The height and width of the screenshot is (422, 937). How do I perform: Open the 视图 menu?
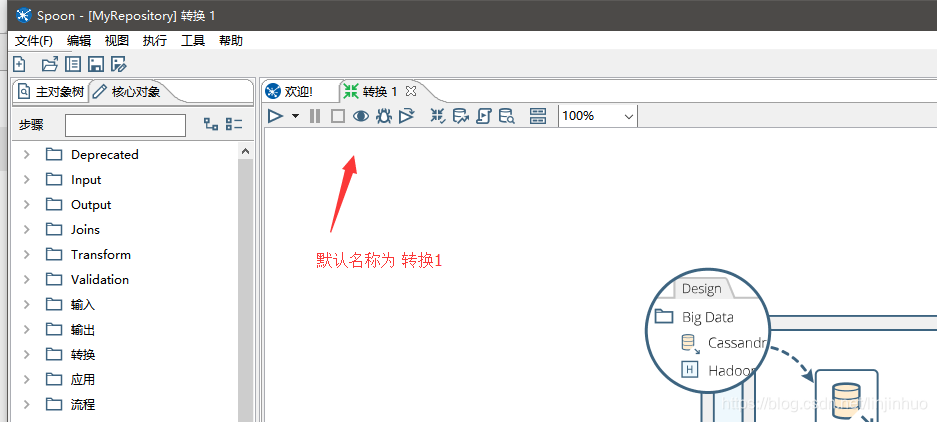coord(117,41)
